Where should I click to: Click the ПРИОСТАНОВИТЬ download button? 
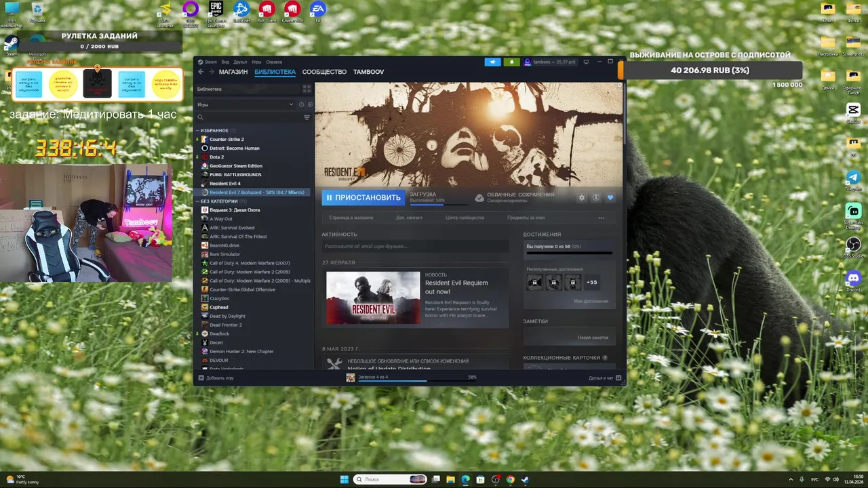(363, 198)
